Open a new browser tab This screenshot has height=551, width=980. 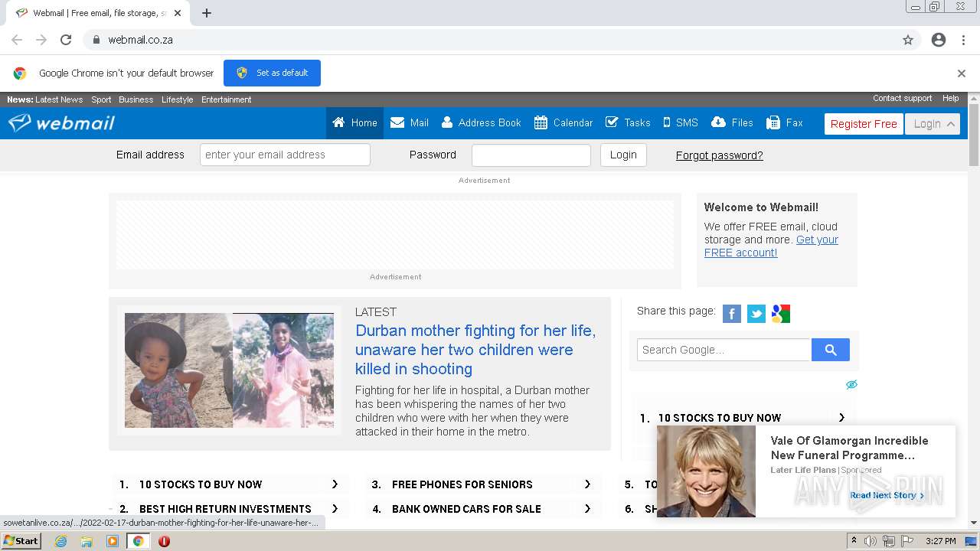207,13
